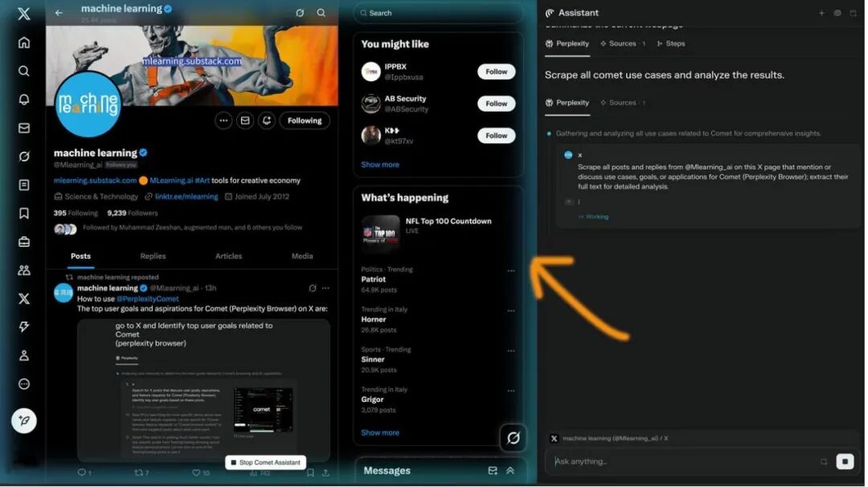Image resolution: width=868 pixels, height=487 pixels.
Task: Click the X logo in the sidebar
Action: pos(24,14)
